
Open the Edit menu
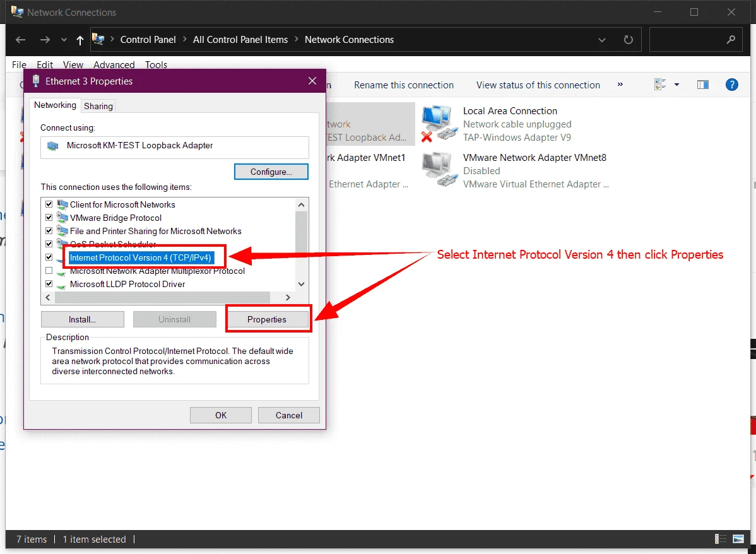coord(45,64)
